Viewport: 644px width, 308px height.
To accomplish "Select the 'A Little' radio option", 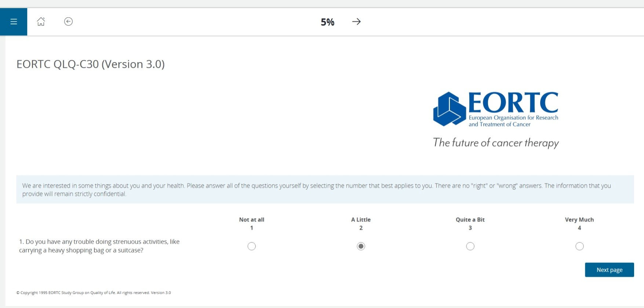I will pos(361,246).
